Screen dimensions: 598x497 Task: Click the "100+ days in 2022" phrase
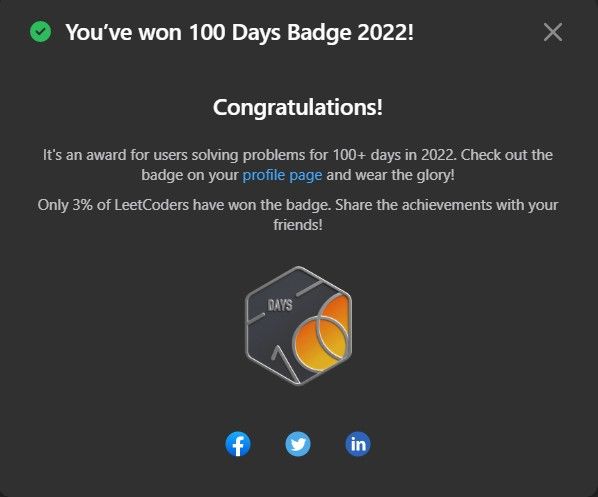pyautogui.click(x=394, y=155)
